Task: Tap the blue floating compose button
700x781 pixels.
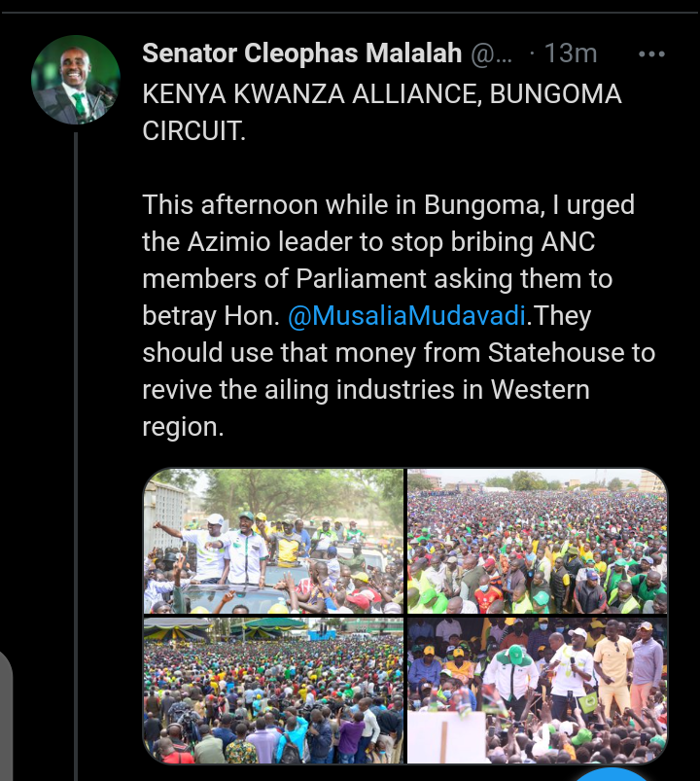Action: (612, 774)
